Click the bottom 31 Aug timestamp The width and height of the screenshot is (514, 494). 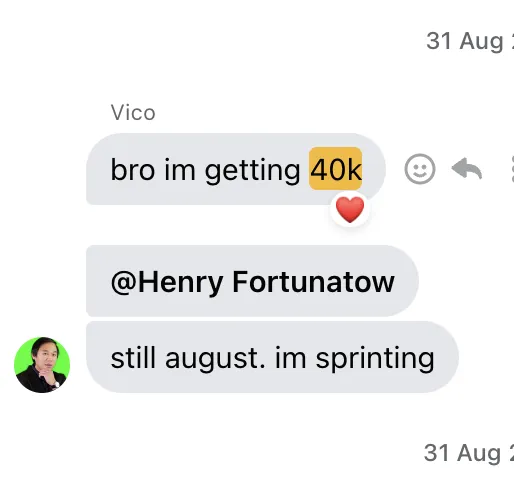click(x=469, y=453)
